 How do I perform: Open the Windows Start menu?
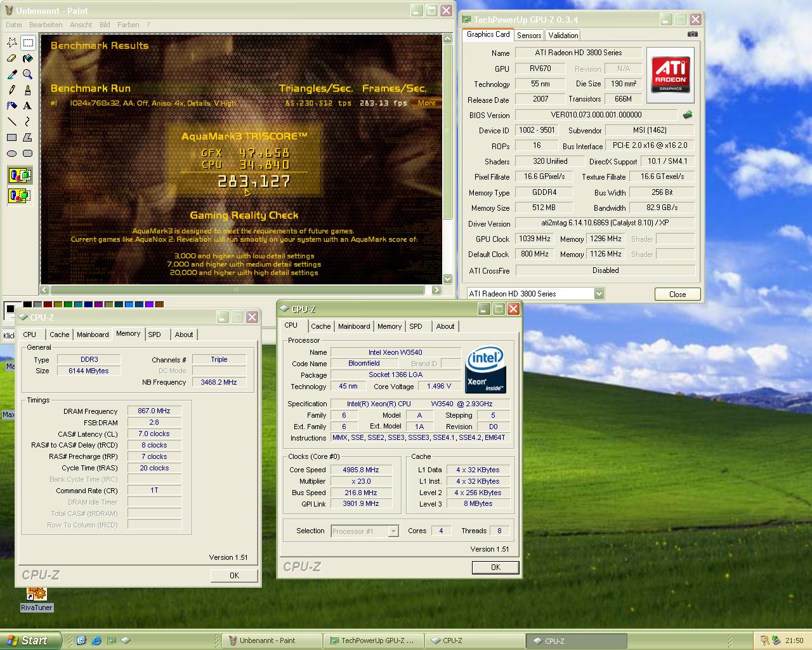(32, 640)
